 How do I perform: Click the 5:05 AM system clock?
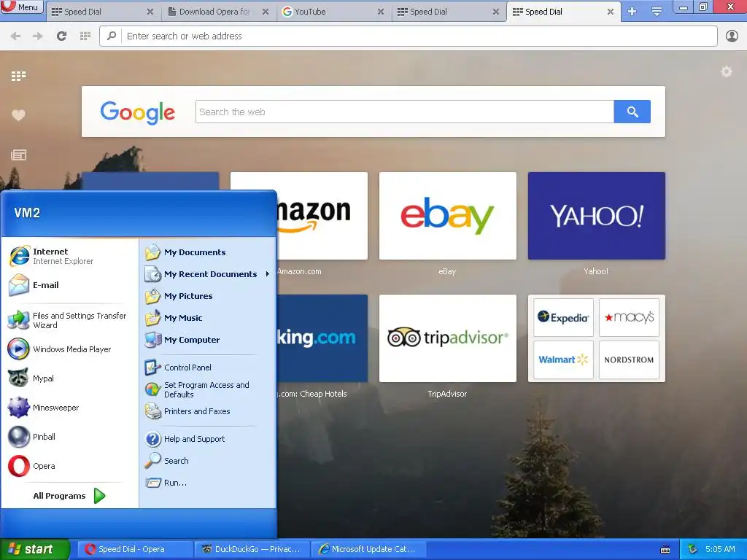click(720, 549)
